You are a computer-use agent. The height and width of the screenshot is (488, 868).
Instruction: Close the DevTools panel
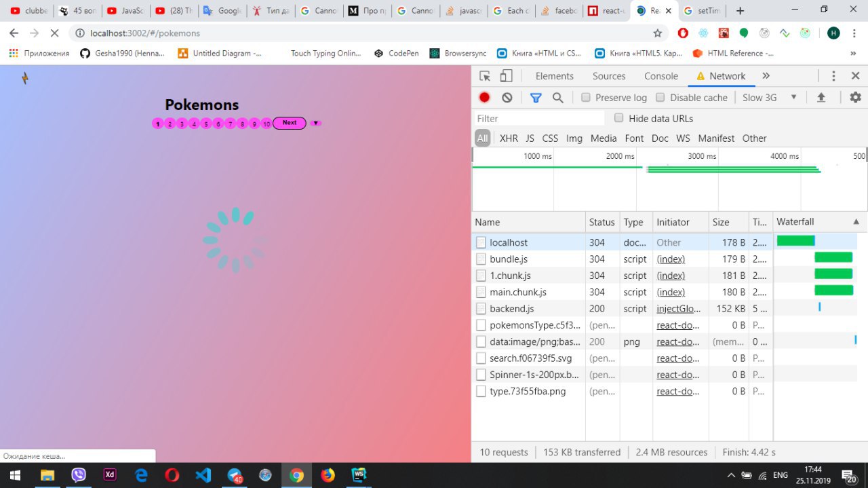[x=856, y=76]
